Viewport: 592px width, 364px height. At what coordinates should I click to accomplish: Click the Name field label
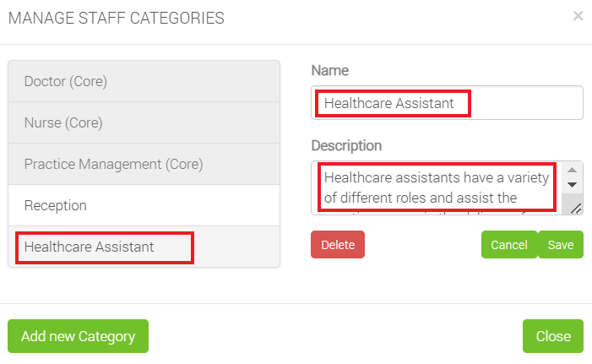coord(330,70)
